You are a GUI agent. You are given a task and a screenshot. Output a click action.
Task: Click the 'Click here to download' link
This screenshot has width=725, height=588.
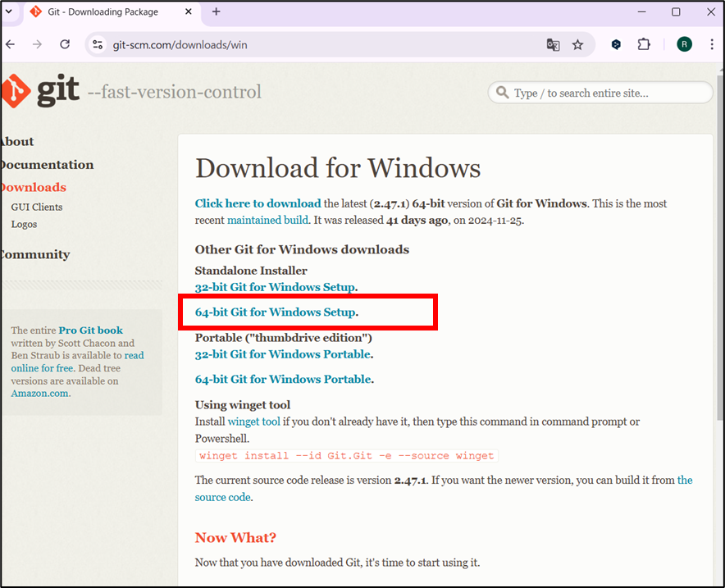coord(258,203)
